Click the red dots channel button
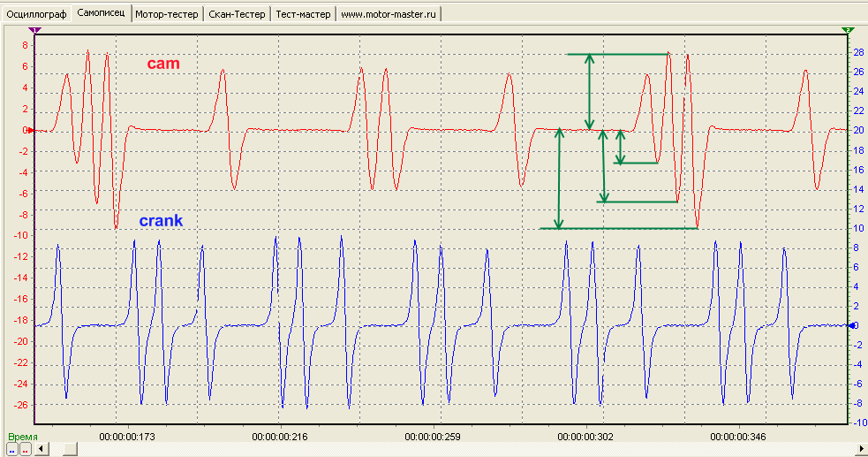The height and width of the screenshot is (457, 868). tap(26, 450)
